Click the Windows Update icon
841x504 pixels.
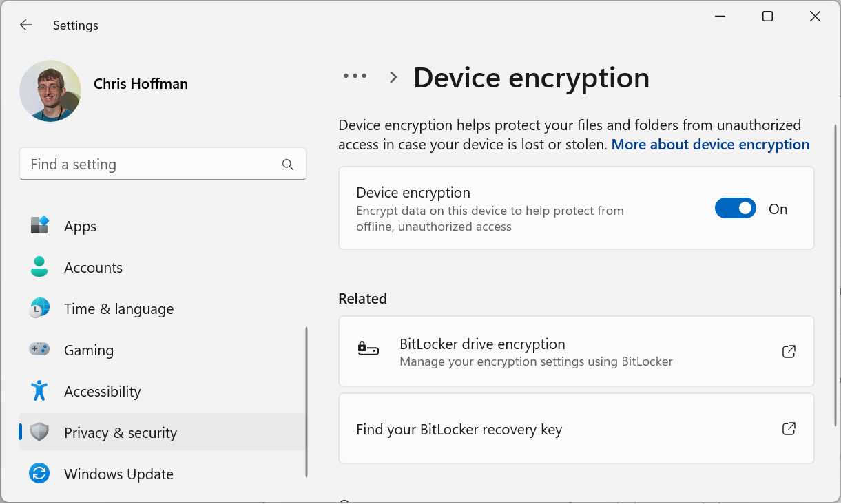click(39, 474)
